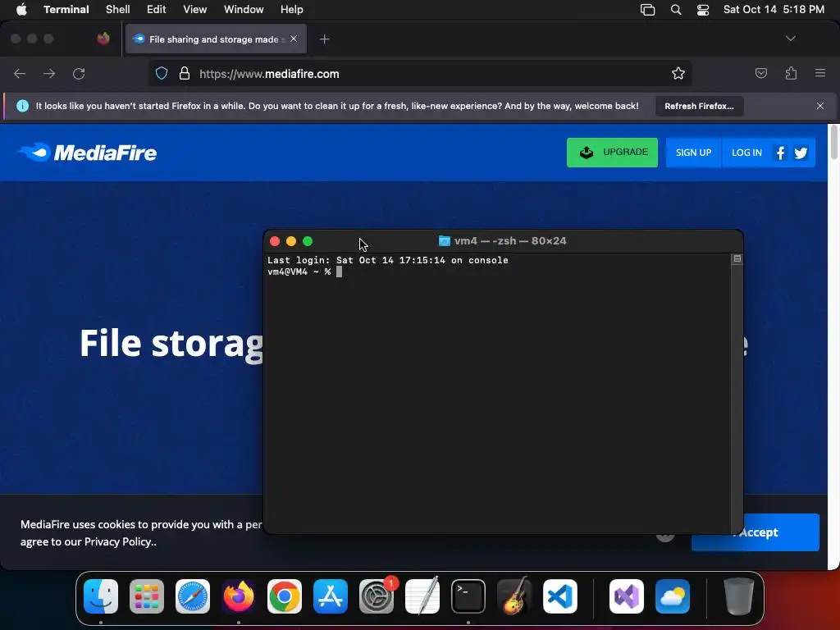Click the Refresh Firefox button

point(699,106)
